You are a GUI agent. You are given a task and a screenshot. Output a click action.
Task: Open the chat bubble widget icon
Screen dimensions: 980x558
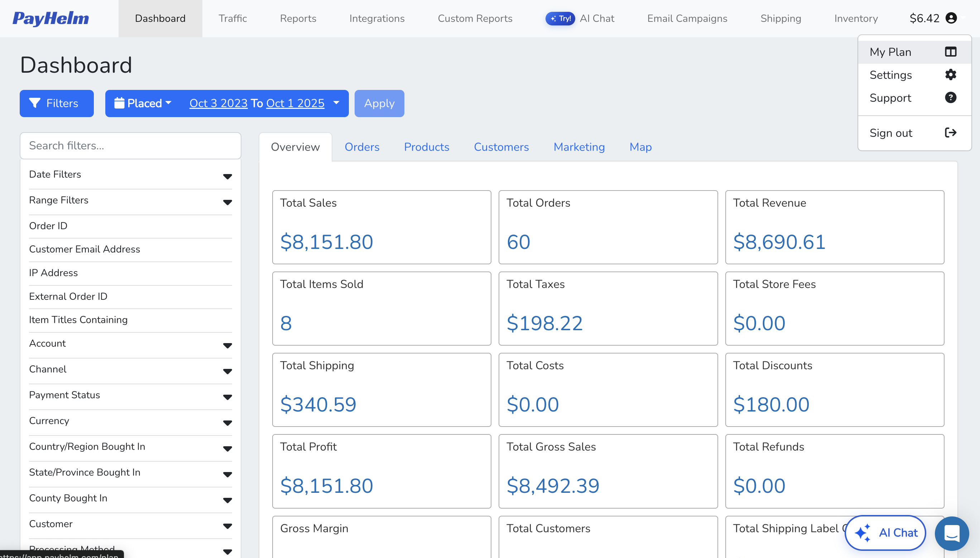[x=952, y=533]
